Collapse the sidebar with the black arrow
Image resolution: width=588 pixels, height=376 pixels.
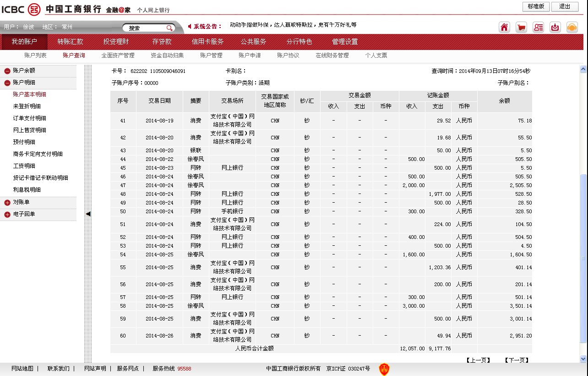pos(88,214)
